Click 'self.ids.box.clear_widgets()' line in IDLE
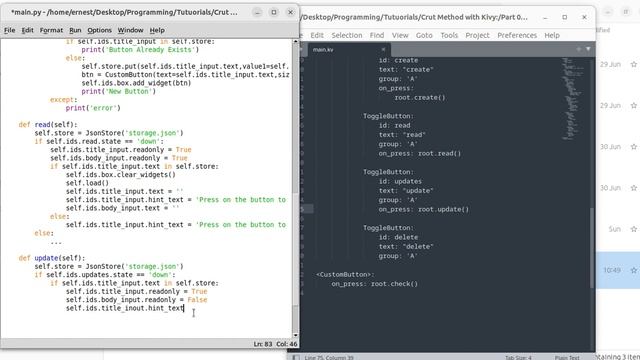Screen dimensions: 640x360 121,175
